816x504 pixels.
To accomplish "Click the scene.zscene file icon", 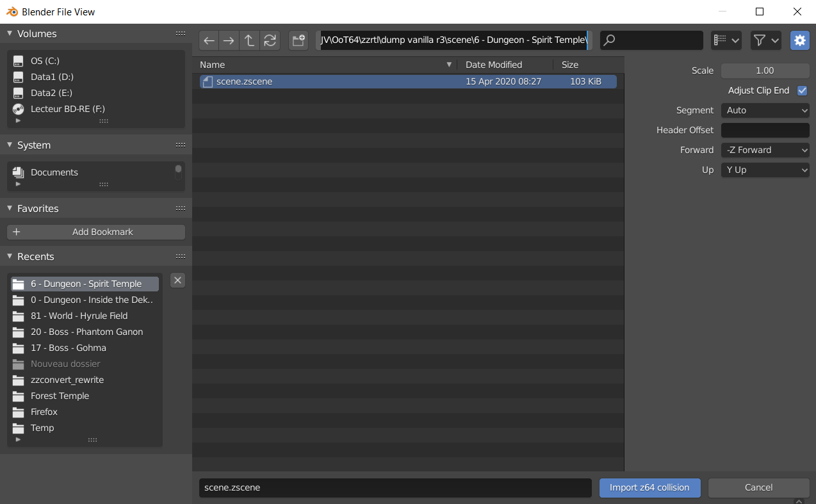I will point(207,81).
